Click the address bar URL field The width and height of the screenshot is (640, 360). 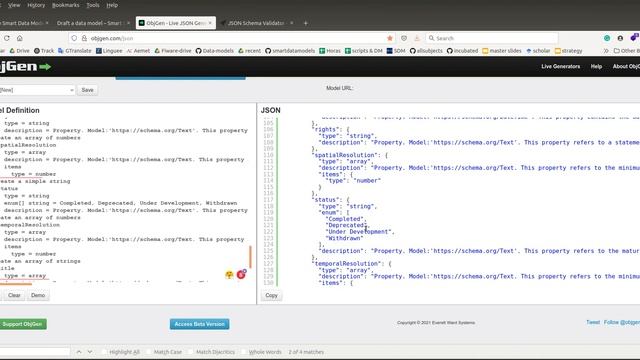tap(233, 38)
